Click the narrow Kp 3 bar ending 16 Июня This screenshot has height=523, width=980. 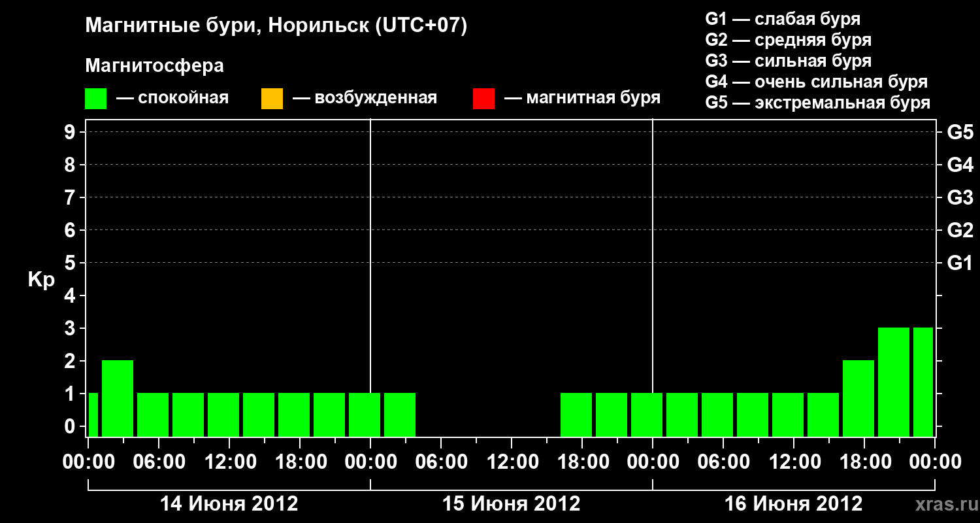coord(923,382)
